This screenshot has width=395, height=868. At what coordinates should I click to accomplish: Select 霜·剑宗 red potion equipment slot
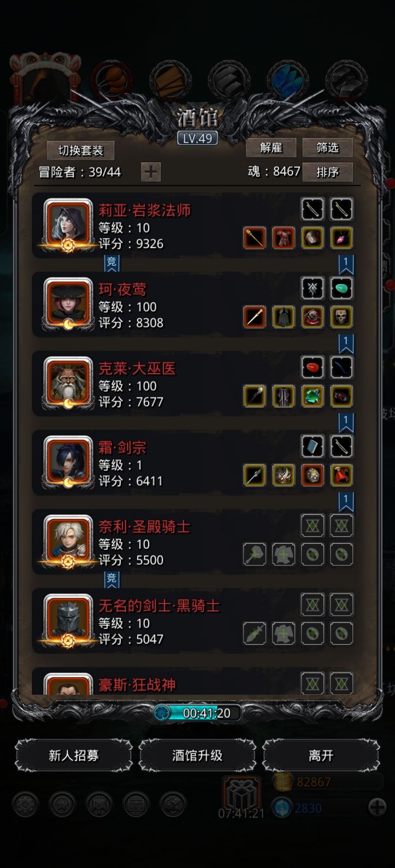341,475
